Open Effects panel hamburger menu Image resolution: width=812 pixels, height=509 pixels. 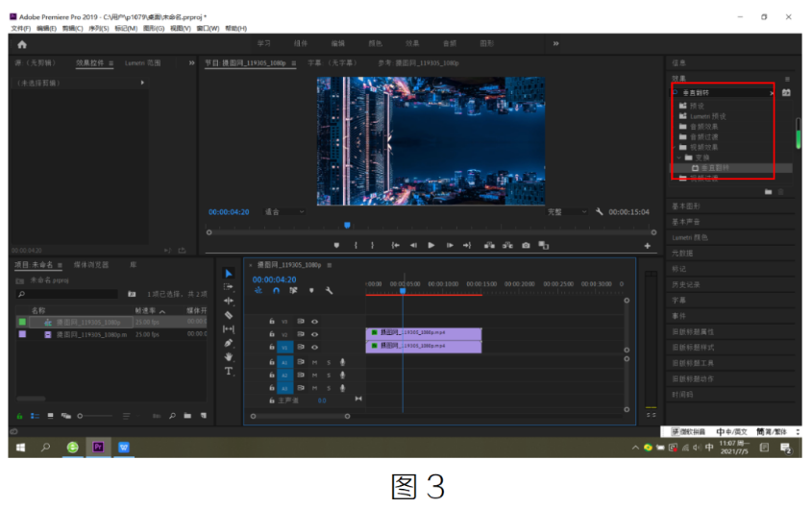coord(787,79)
